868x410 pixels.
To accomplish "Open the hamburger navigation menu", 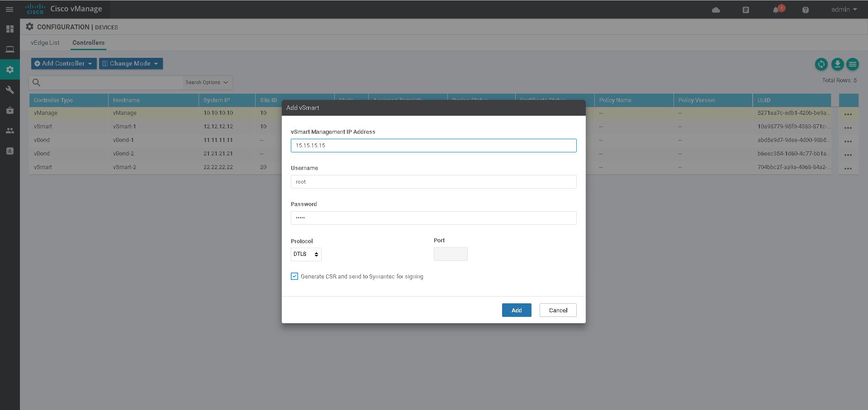I will click(9, 9).
